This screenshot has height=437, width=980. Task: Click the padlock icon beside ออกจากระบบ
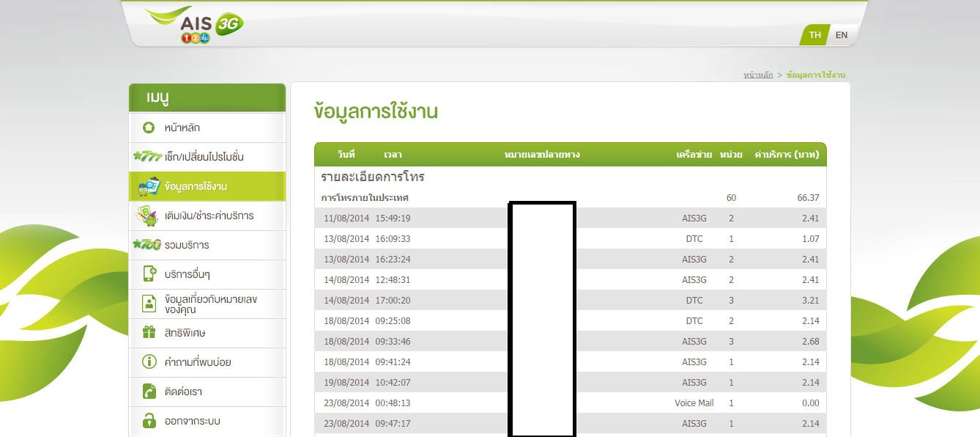click(149, 421)
